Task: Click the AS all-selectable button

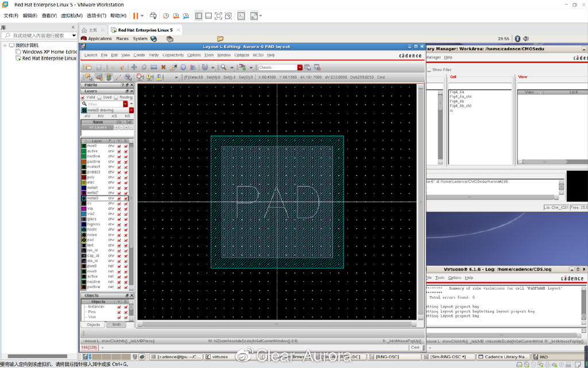Action: point(114,116)
